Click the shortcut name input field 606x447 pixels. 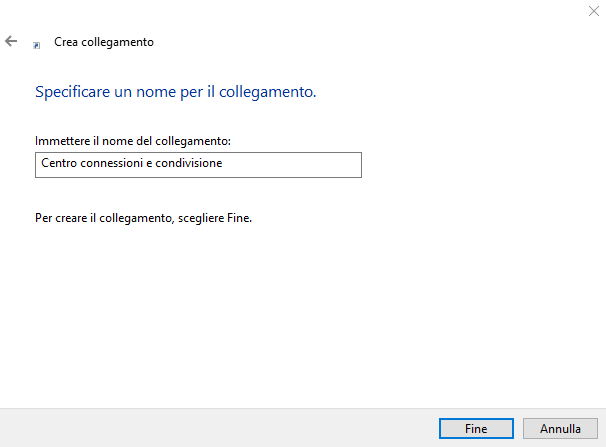coord(198,165)
